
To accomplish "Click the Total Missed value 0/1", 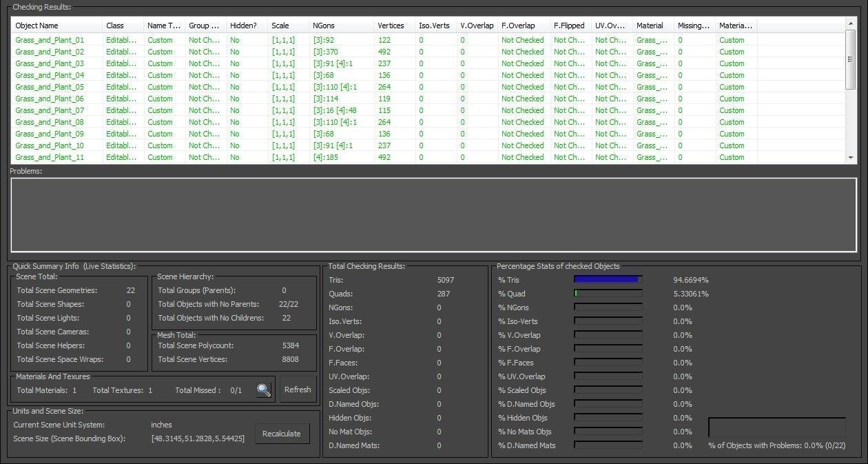I will pos(236,390).
